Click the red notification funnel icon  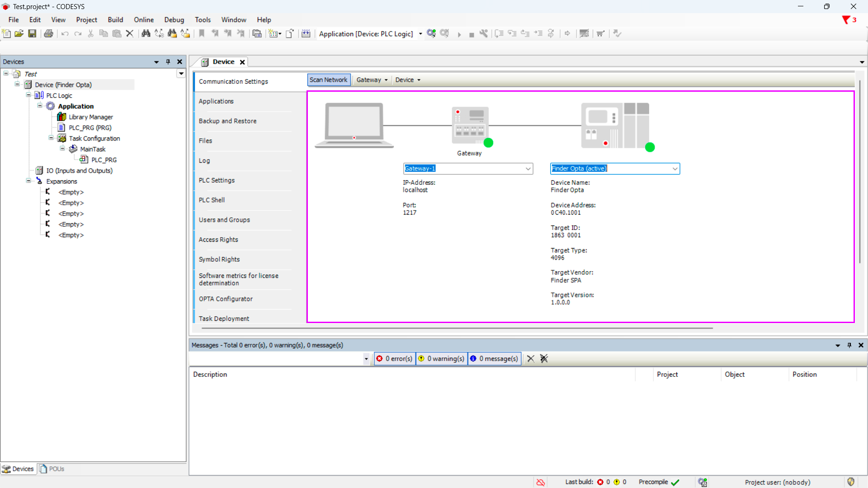click(846, 20)
